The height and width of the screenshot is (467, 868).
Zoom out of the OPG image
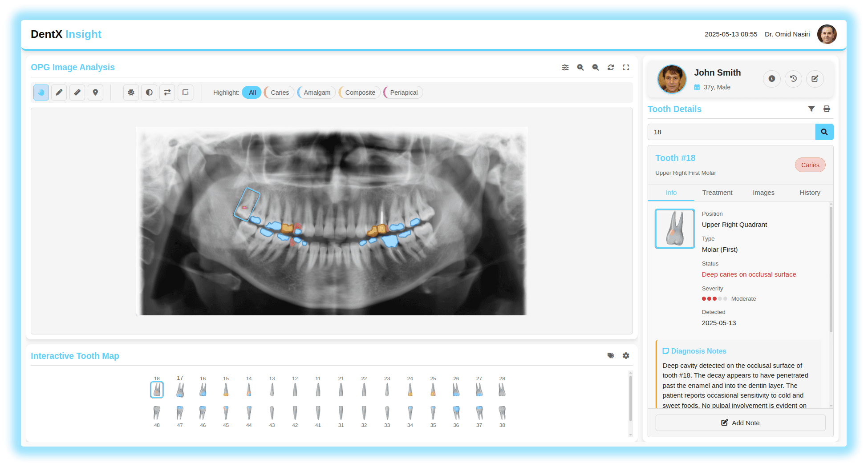tap(596, 68)
